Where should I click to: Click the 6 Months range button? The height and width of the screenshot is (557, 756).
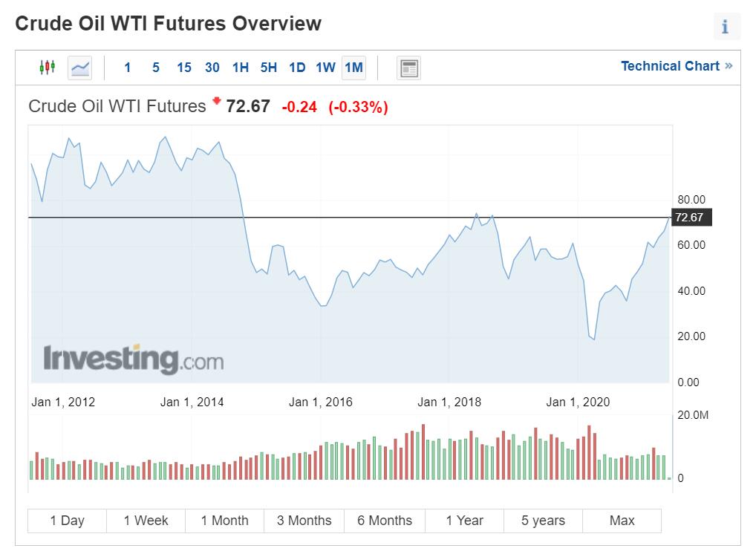click(x=384, y=520)
